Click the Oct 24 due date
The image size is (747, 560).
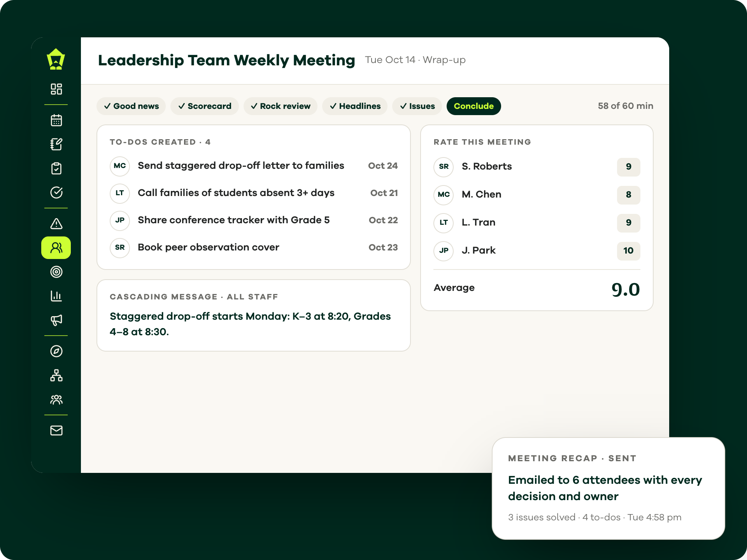tap(383, 166)
